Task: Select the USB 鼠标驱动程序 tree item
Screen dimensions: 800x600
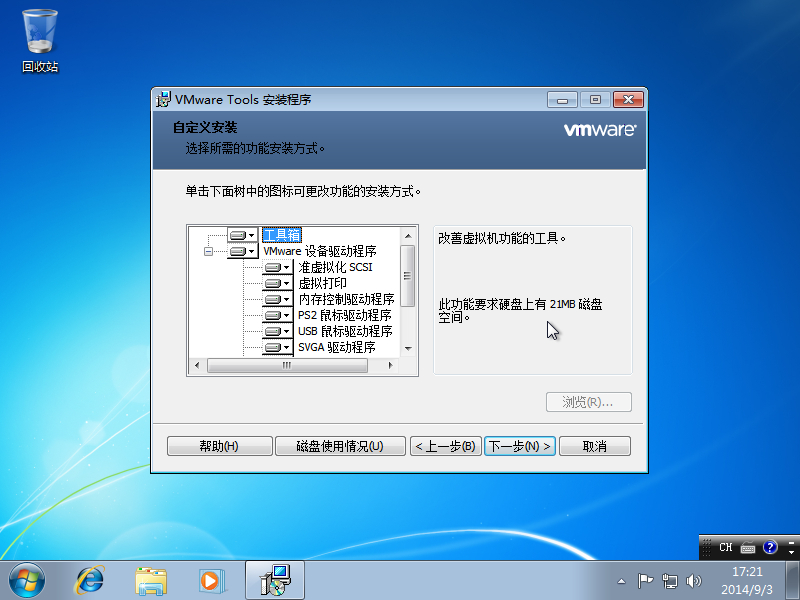Action: click(x=345, y=331)
